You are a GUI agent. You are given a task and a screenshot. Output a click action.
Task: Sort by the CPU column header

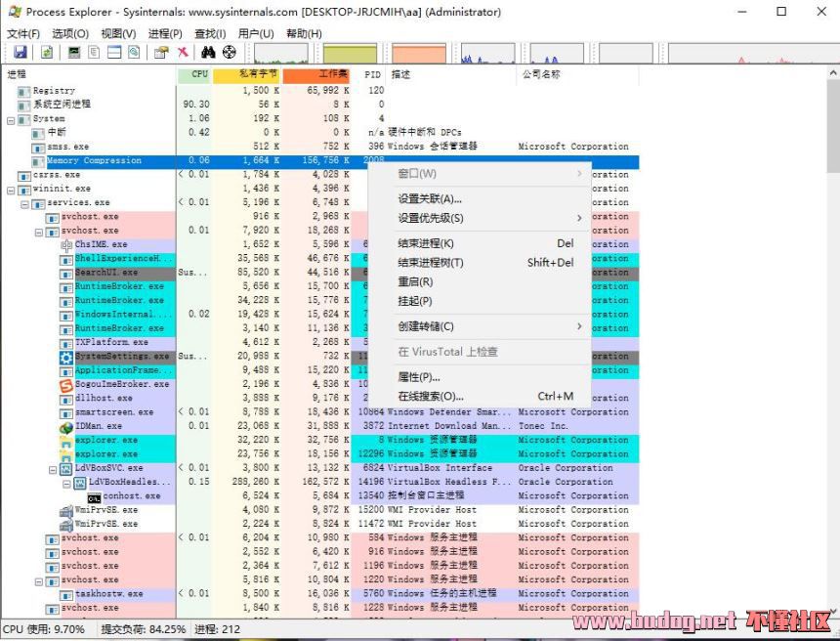click(x=194, y=74)
